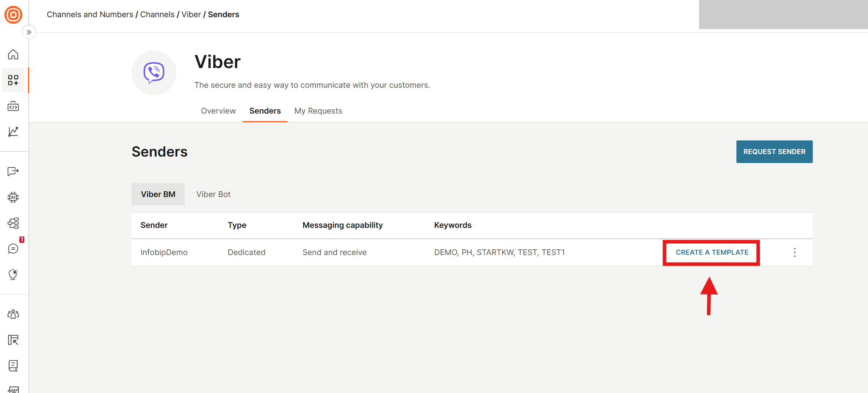Go to Viber breadcrumb link
868x393 pixels.
pyautogui.click(x=191, y=14)
